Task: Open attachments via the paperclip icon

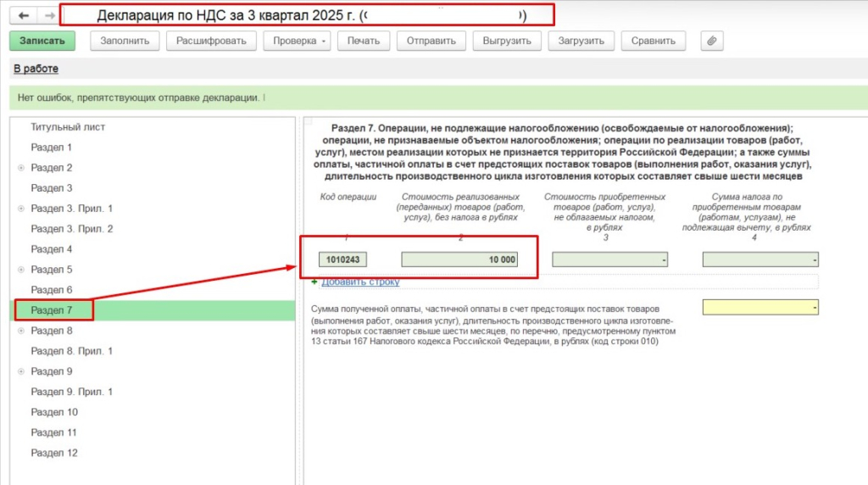Action: (712, 41)
